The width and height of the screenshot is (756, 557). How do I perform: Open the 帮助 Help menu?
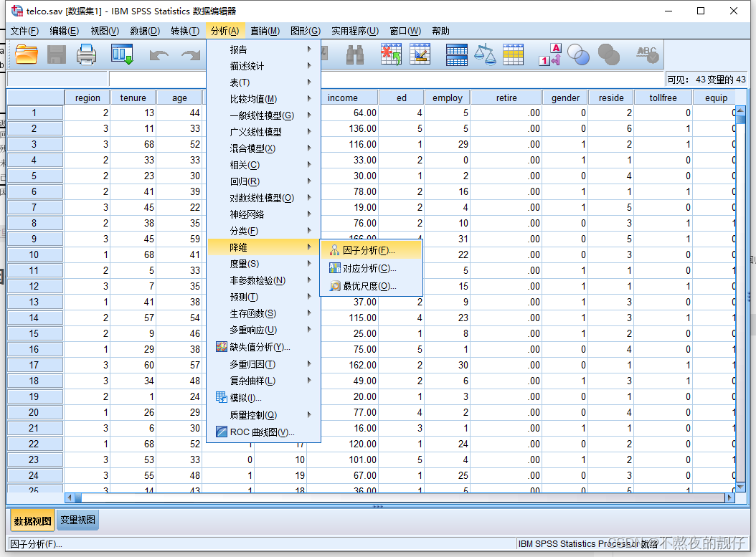point(440,31)
